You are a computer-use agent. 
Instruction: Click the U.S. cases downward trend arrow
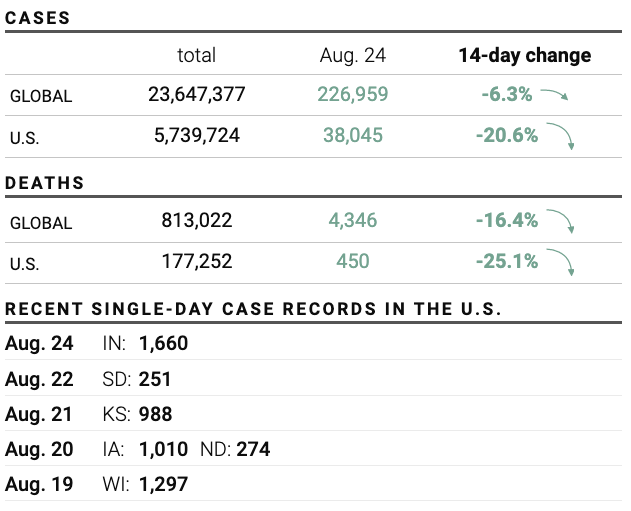[560, 137]
